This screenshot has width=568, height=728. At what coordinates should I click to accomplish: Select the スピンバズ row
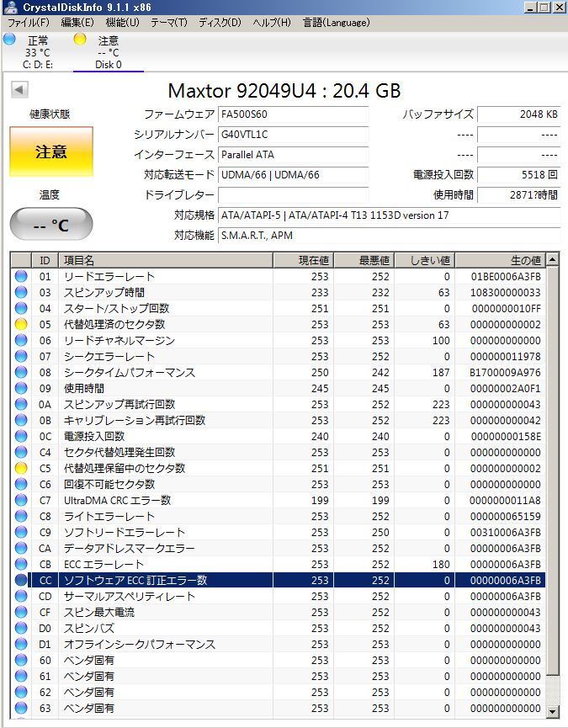tap(278, 628)
